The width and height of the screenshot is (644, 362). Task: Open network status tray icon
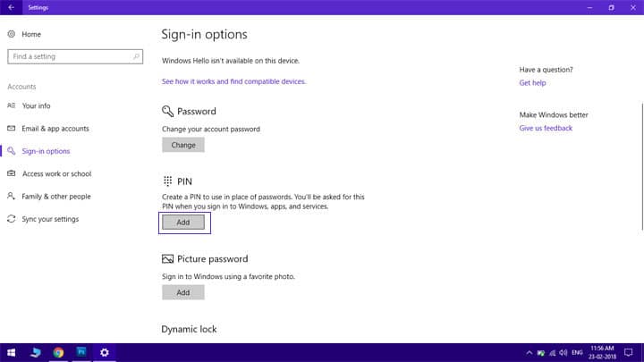553,353
